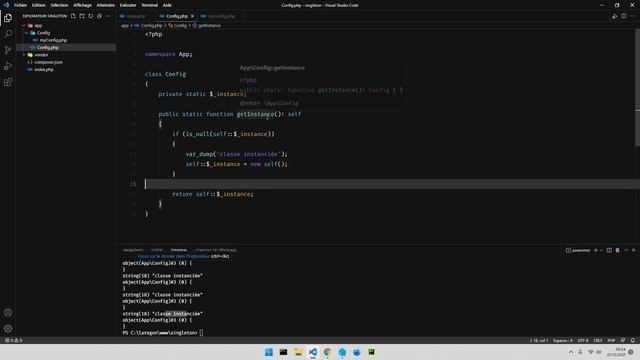The height and width of the screenshot is (360, 640).
Task: Click the run/debug icon in editor title bar
Action: (x=615, y=16)
